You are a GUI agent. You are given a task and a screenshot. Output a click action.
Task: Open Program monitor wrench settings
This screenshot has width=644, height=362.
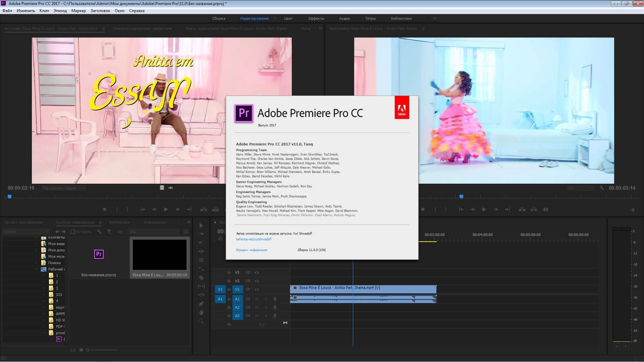pos(602,188)
